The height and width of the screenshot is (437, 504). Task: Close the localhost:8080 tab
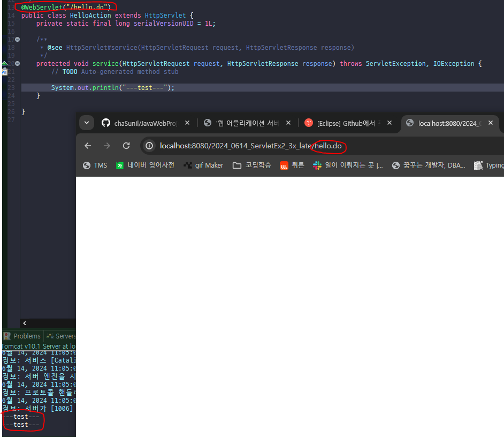click(x=491, y=123)
